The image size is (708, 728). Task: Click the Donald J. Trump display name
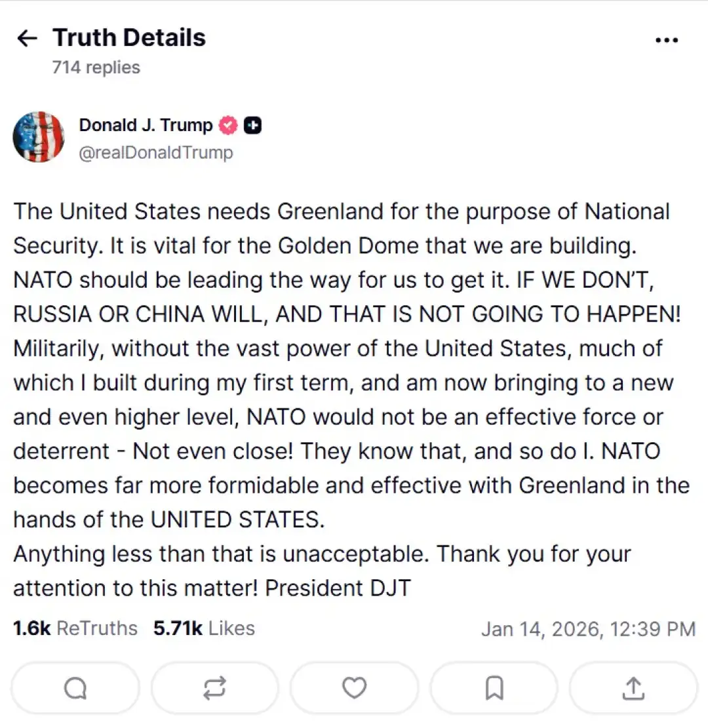(x=146, y=125)
